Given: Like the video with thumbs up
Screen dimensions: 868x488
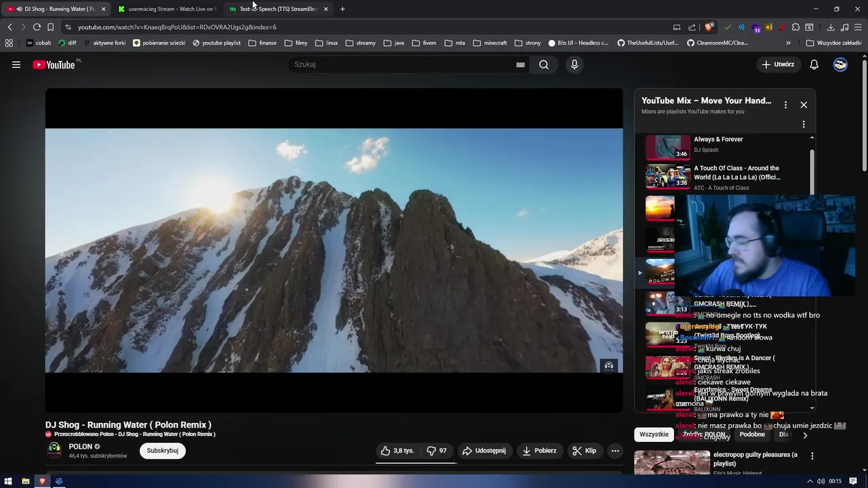Looking at the screenshot, I should point(397,451).
